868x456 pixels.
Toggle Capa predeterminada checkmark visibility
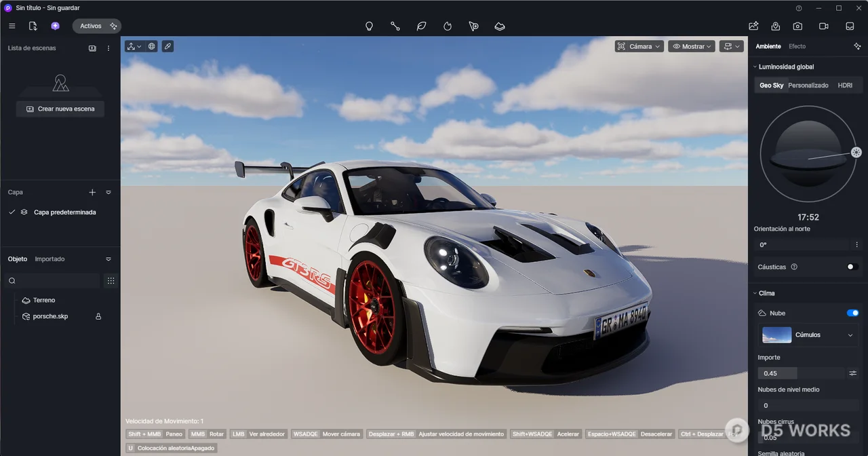[12, 212]
